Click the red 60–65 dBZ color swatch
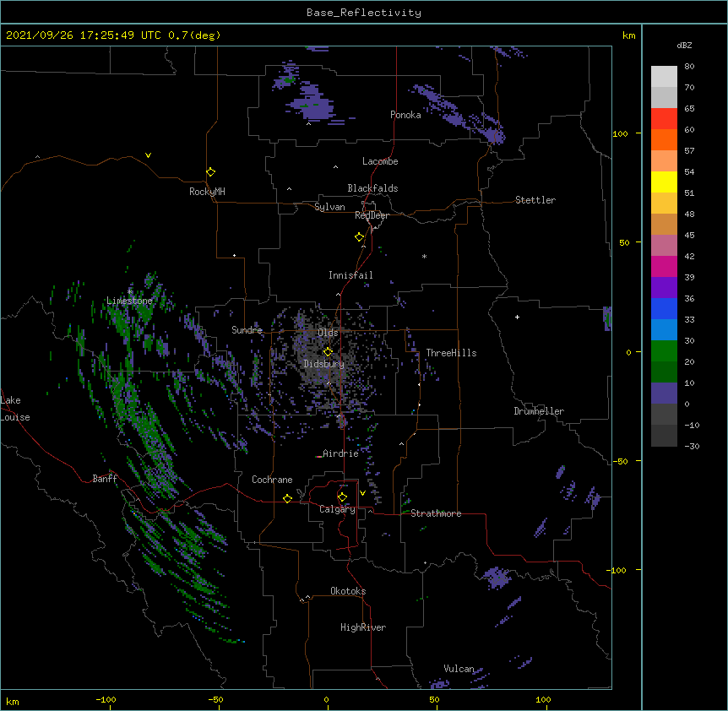Screen dimensions: 728x711 tap(664, 119)
